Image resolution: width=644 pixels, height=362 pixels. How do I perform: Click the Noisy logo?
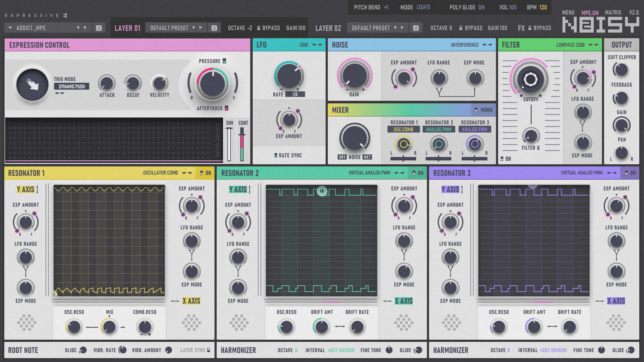point(600,25)
